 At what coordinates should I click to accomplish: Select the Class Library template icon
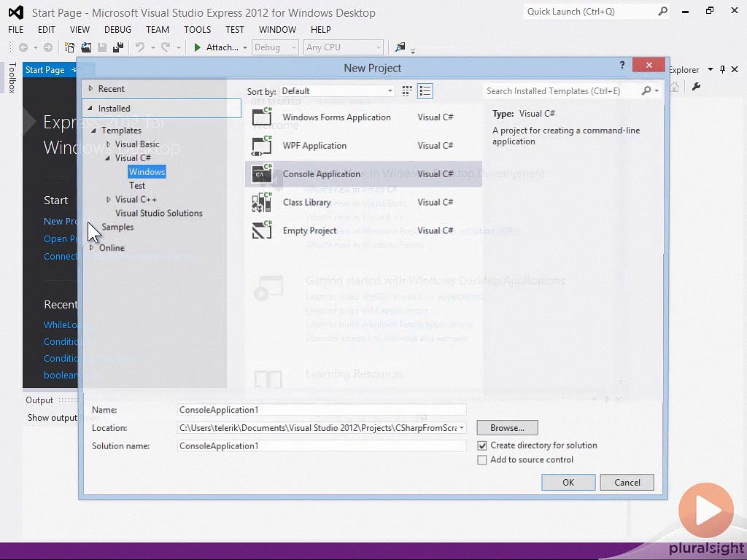pyautogui.click(x=262, y=203)
